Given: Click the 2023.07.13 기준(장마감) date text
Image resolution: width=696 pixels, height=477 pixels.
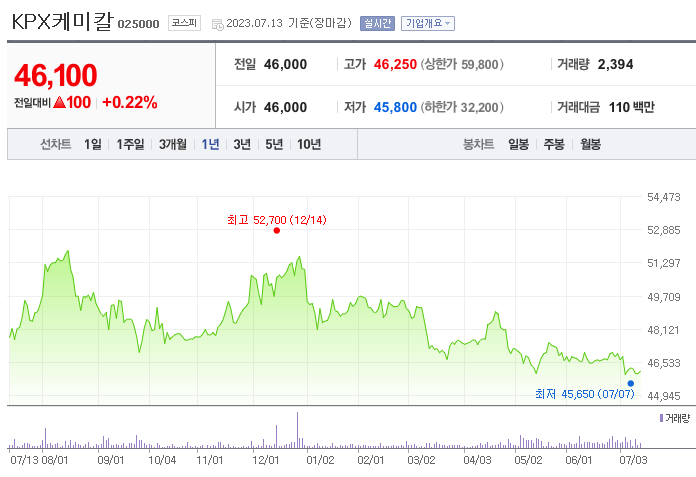Looking at the screenshot, I should (x=289, y=23).
